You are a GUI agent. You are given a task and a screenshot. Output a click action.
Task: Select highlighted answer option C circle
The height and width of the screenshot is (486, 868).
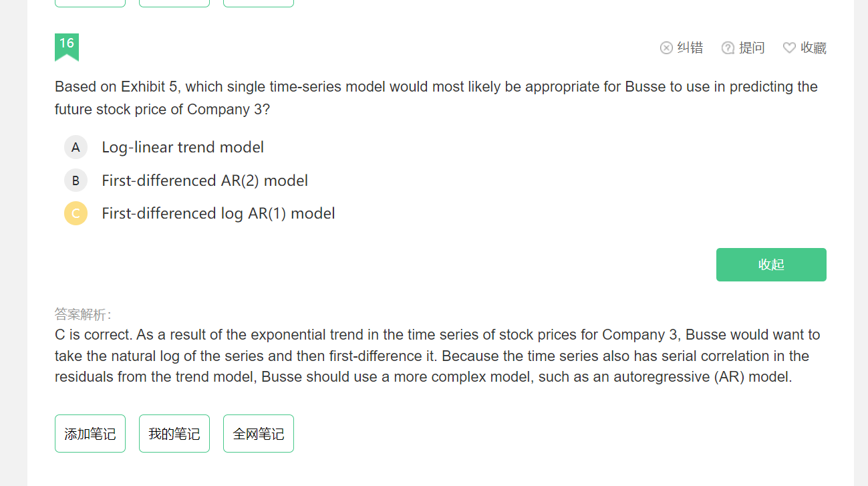[x=76, y=213]
